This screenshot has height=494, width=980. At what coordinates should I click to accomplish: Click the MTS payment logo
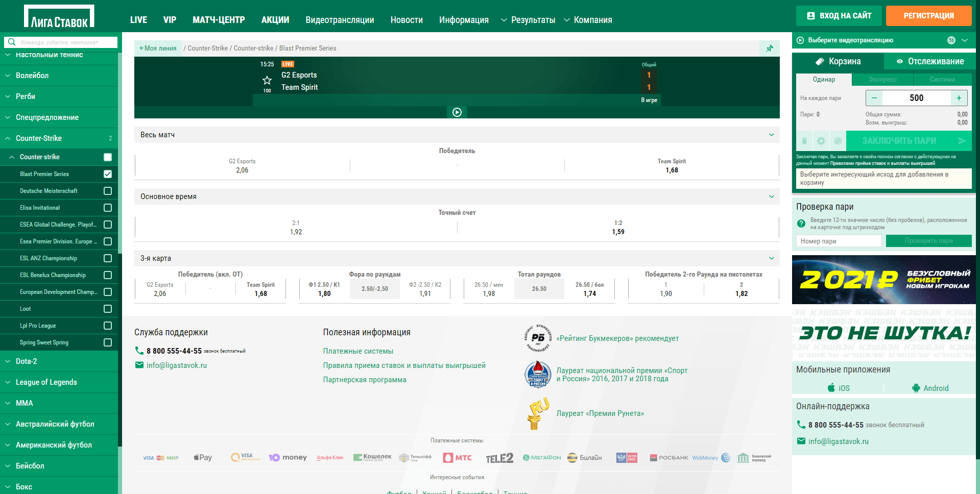457,457
